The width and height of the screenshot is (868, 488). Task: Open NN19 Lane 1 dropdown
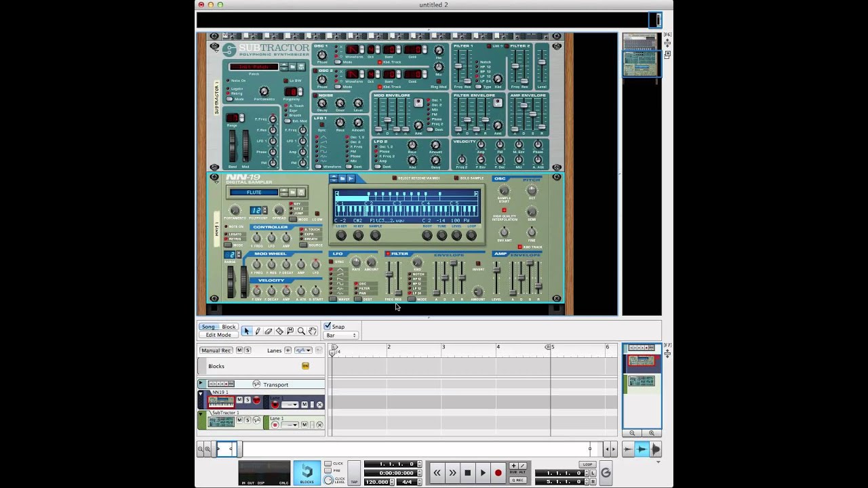(x=290, y=405)
